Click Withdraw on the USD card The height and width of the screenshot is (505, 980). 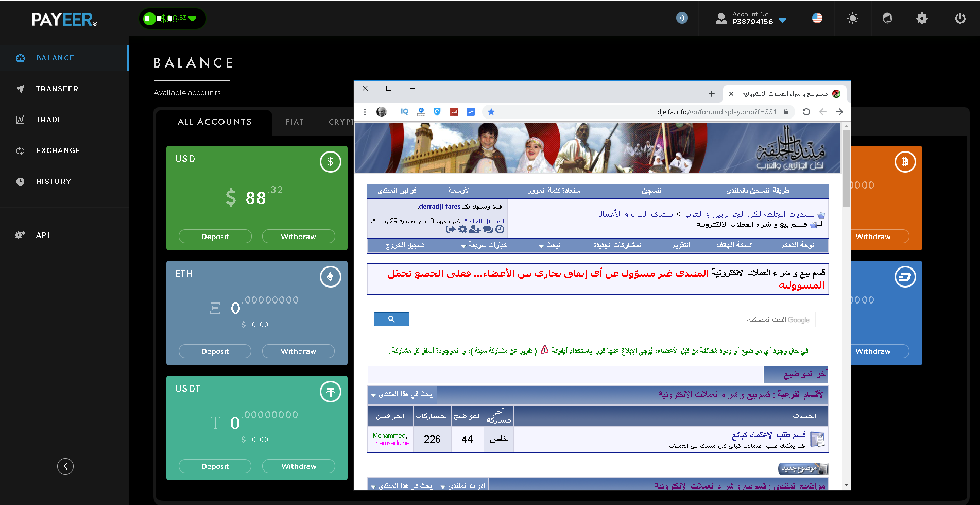pyautogui.click(x=299, y=237)
